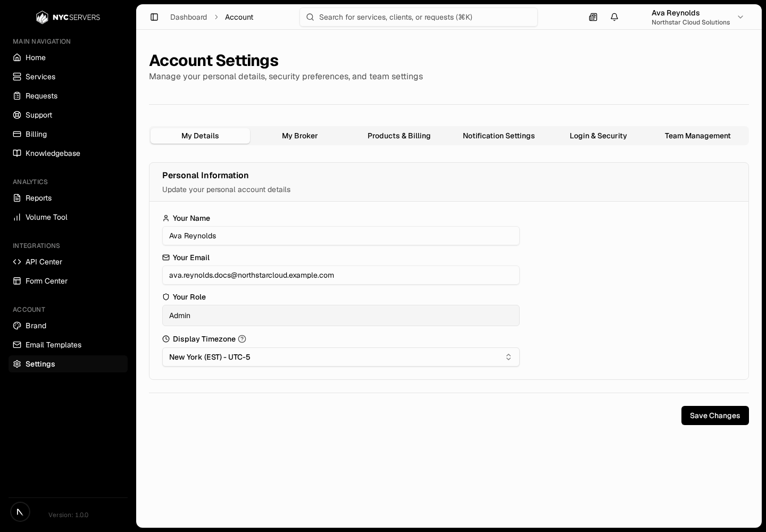The image size is (766, 532).
Task: Open the Notification Settings tab
Action: pos(499,136)
